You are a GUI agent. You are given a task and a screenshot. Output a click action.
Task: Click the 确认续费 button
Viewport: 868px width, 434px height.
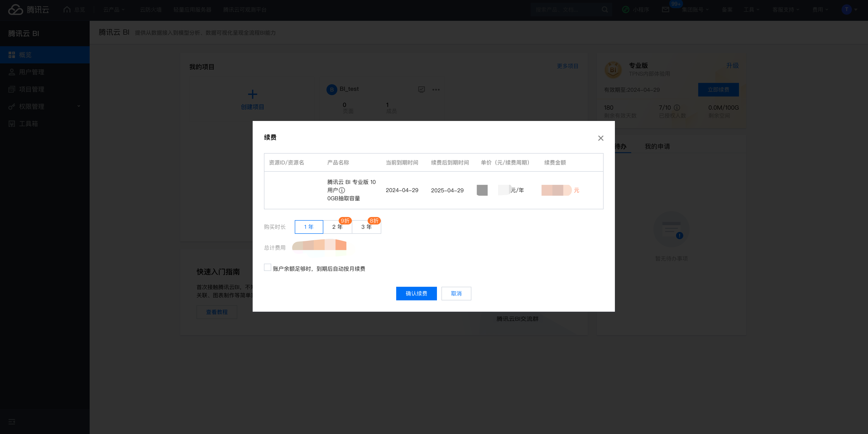pos(416,293)
